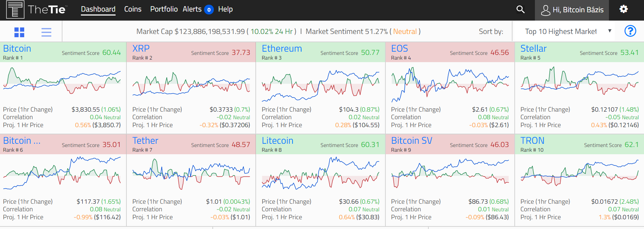Open the Tether coin link
The image size is (644, 229).
[145, 141]
